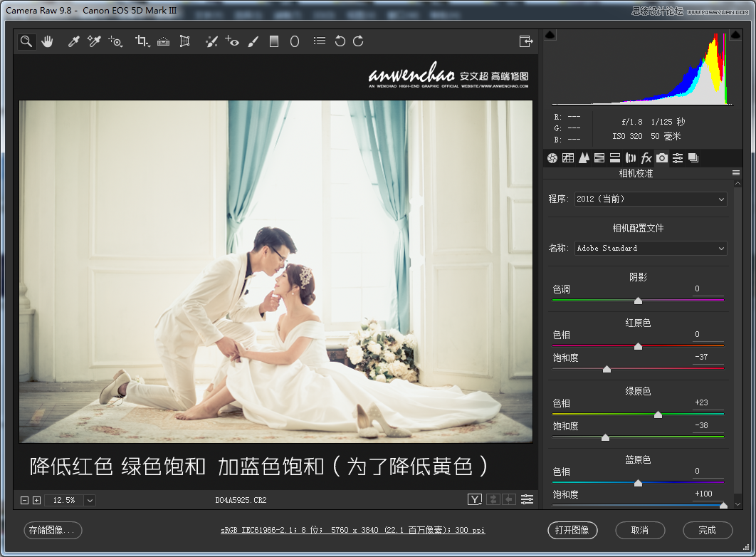Viewport: 756px width, 557px height.
Task: Toggle the before/after preview with Y button
Action: 474,499
